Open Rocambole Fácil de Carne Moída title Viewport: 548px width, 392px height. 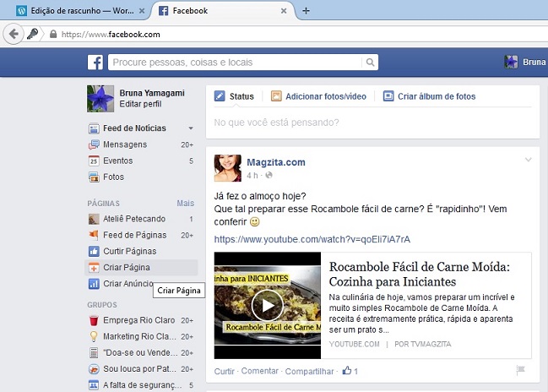tap(420, 275)
